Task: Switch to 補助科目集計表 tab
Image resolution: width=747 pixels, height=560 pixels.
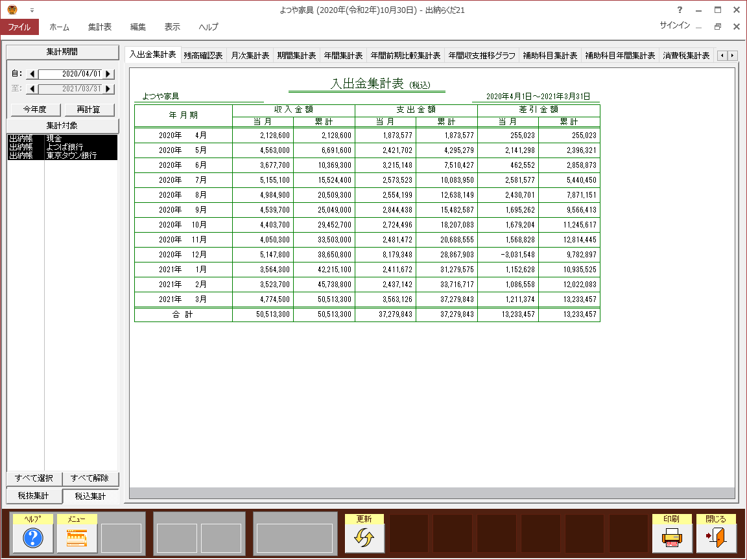Action: pyautogui.click(x=551, y=56)
